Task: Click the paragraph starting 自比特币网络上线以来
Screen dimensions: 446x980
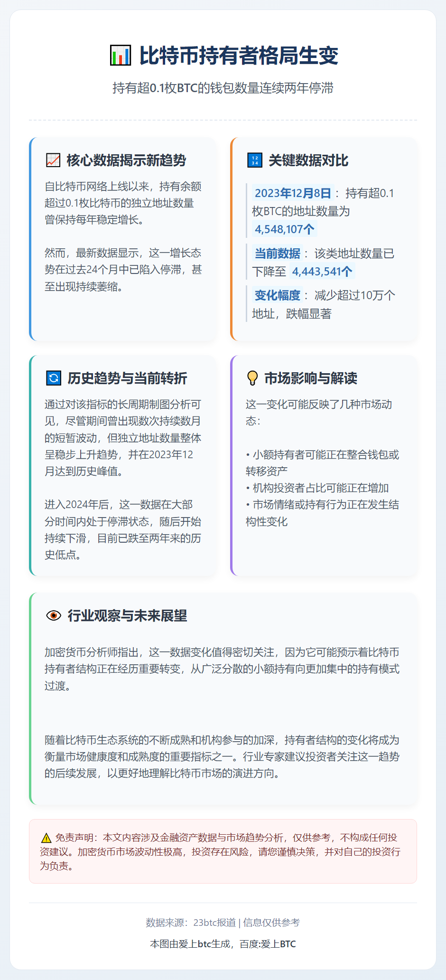Action: coord(123,203)
